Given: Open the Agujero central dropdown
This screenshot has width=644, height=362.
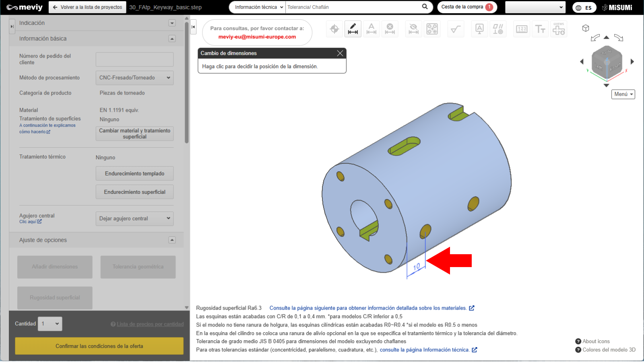Looking at the screenshot, I should click(134, 218).
